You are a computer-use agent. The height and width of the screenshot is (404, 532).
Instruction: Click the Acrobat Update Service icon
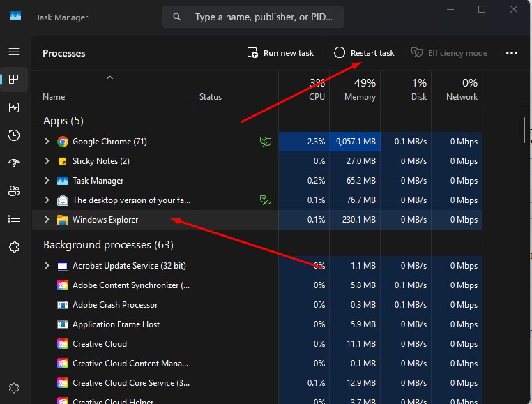(63, 266)
